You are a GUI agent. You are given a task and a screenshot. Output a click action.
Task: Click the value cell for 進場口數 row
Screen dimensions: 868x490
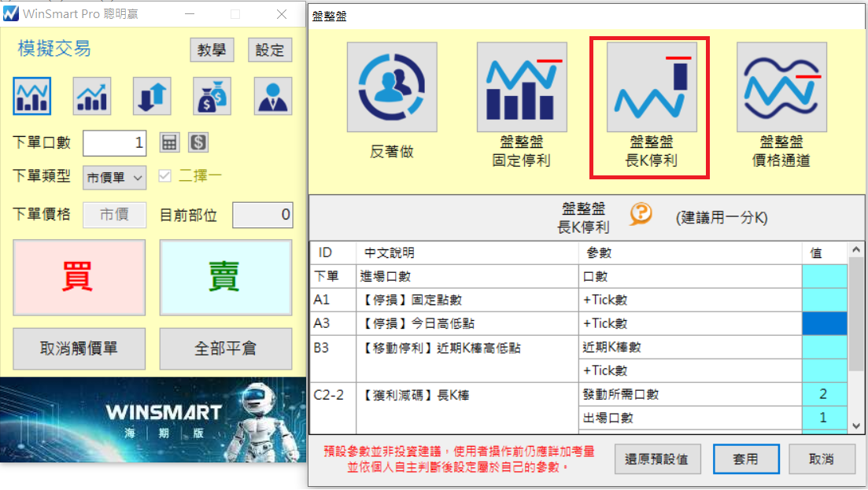coord(824,276)
